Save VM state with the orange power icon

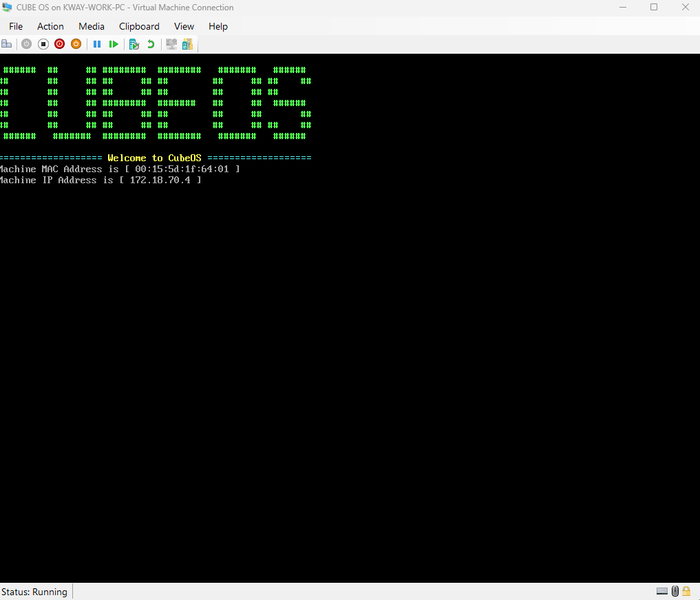76,44
